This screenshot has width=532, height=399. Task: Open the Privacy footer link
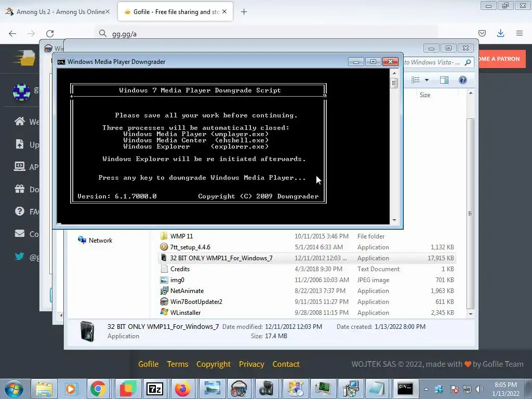(x=251, y=364)
